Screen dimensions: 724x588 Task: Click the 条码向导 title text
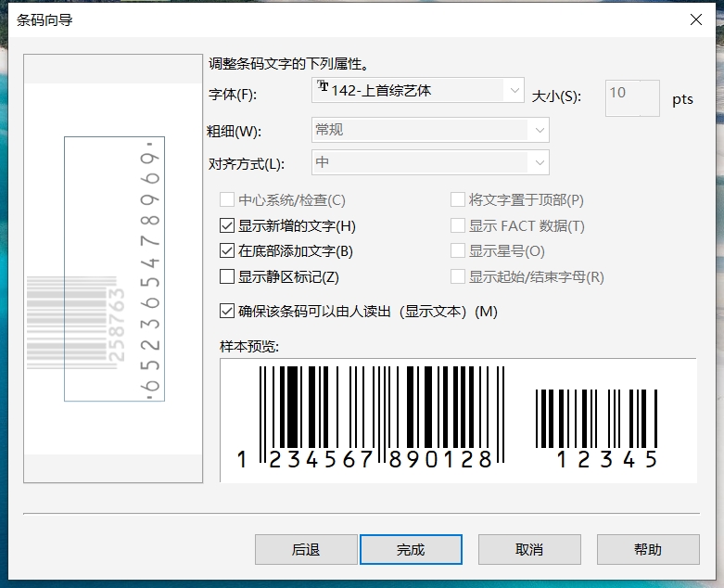pos(44,20)
